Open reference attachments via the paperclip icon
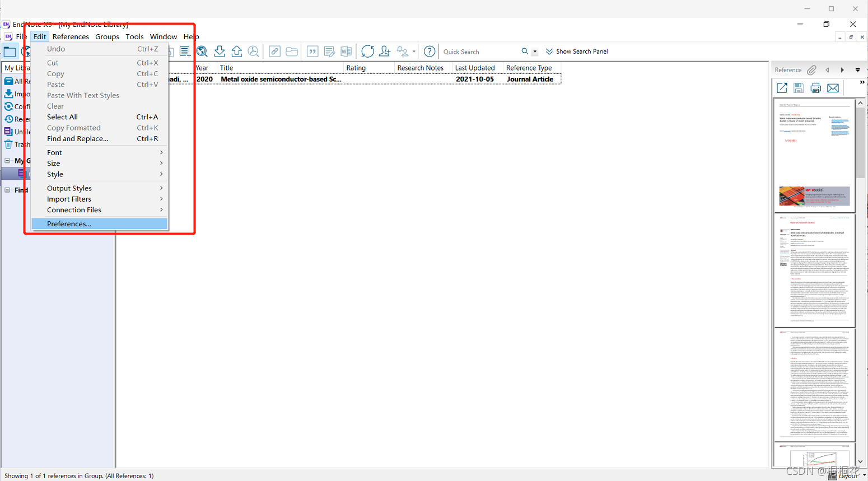This screenshot has width=868, height=481. (x=812, y=69)
